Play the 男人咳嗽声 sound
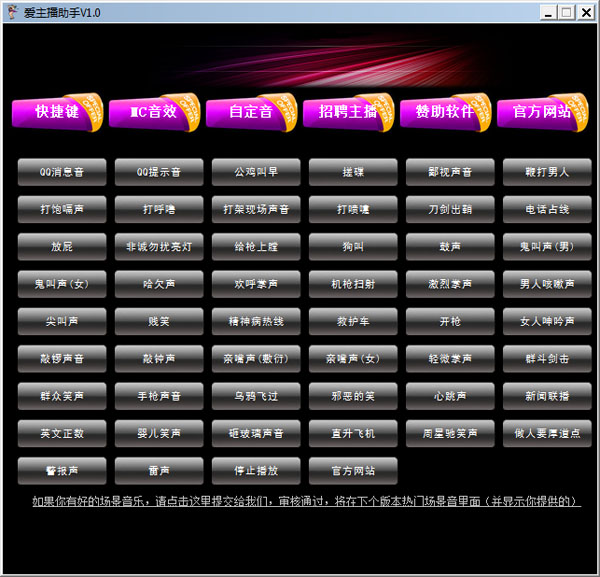Image resolution: width=600 pixels, height=577 pixels. click(547, 284)
